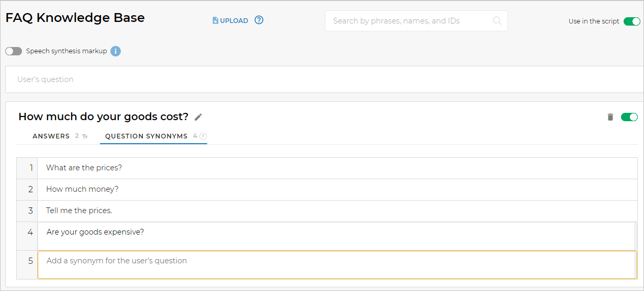This screenshot has height=291, width=644.
Task: Click the help icon beside Question Synonyms
Action: coord(203,136)
